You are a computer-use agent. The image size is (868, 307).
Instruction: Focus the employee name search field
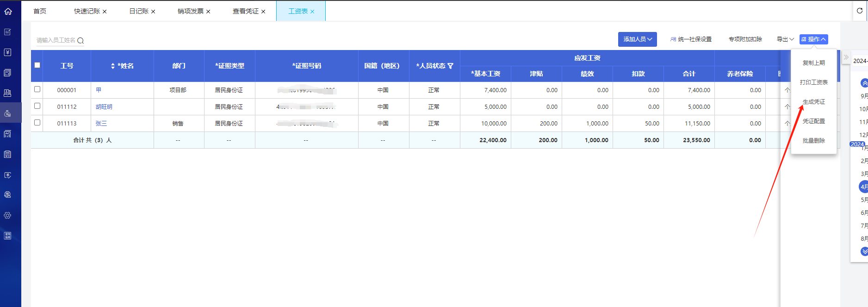click(56, 40)
